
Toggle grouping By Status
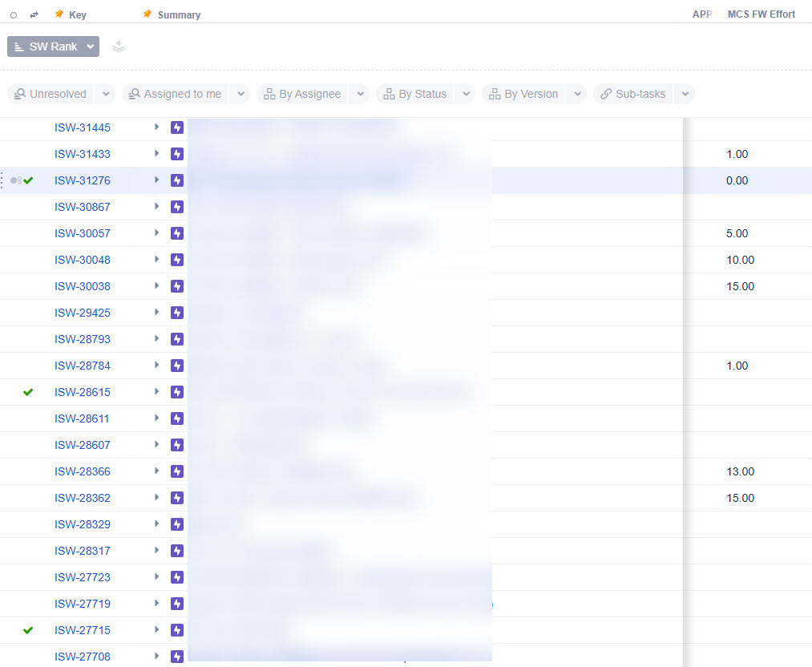click(x=414, y=94)
